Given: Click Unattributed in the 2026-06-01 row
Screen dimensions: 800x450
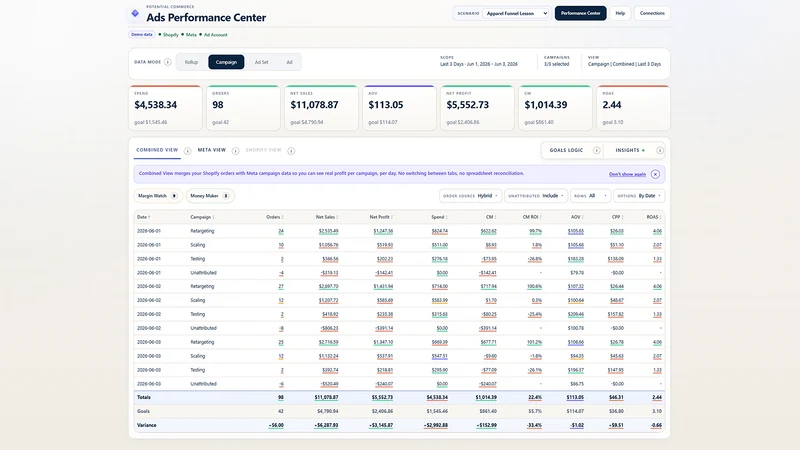Looking at the screenshot, I should click(x=204, y=273).
